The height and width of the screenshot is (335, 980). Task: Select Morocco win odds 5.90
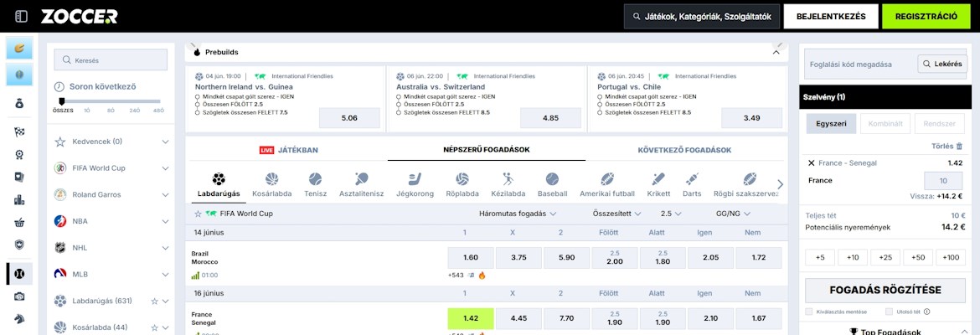(567, 257)
